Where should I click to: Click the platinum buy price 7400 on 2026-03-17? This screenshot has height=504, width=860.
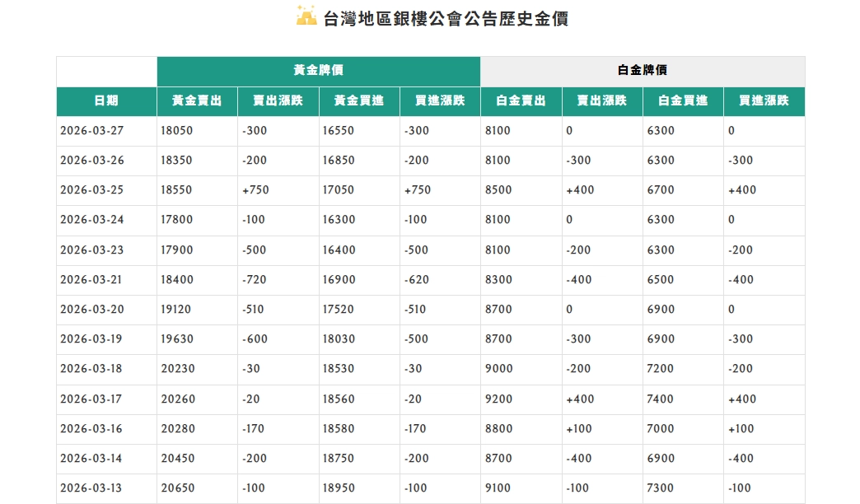click(658, 399)
